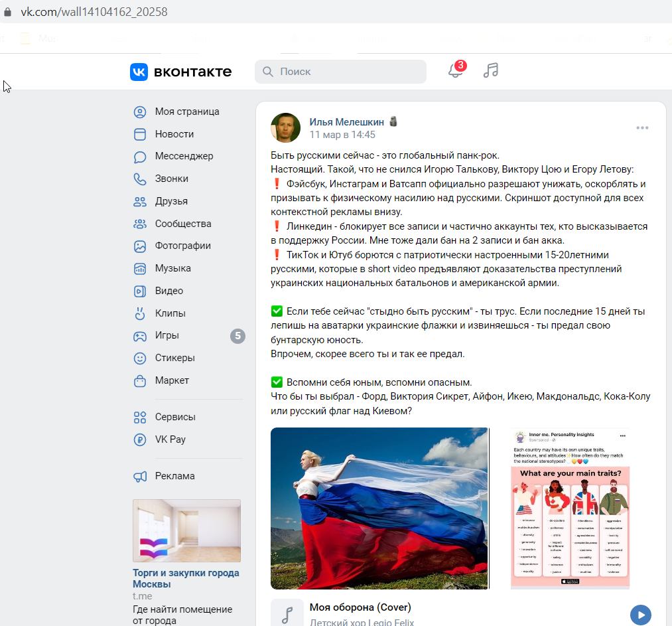This screenshot has width=672, height=626.
Task: Click the Друзья people icon
Action: coord(140,202)
